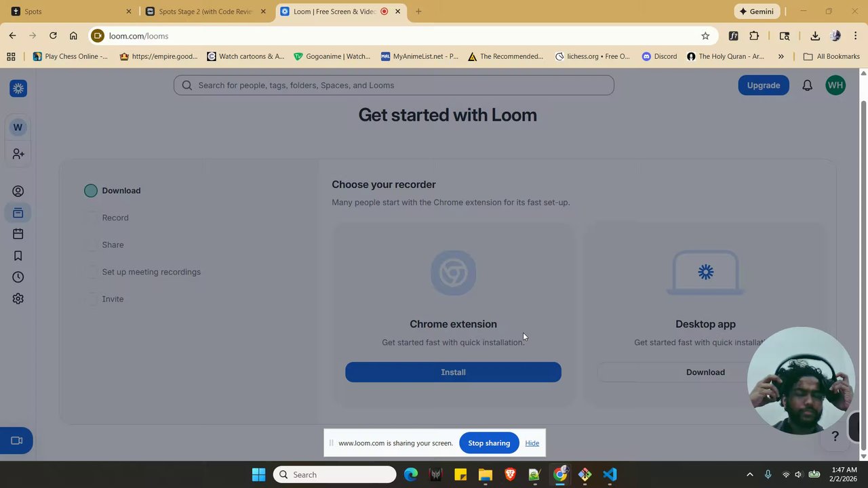Open the notifications bell
The width and height of the screenshot is (868, 488).
807,85
